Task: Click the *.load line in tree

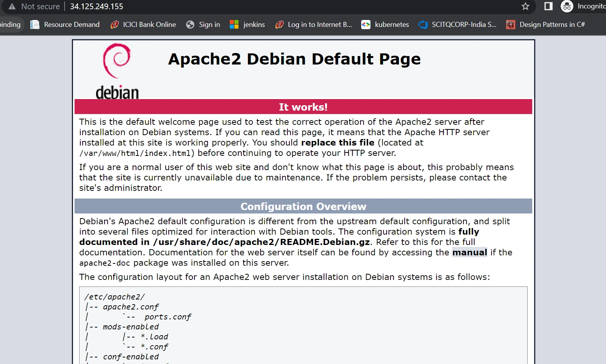Action: point(154,337)
